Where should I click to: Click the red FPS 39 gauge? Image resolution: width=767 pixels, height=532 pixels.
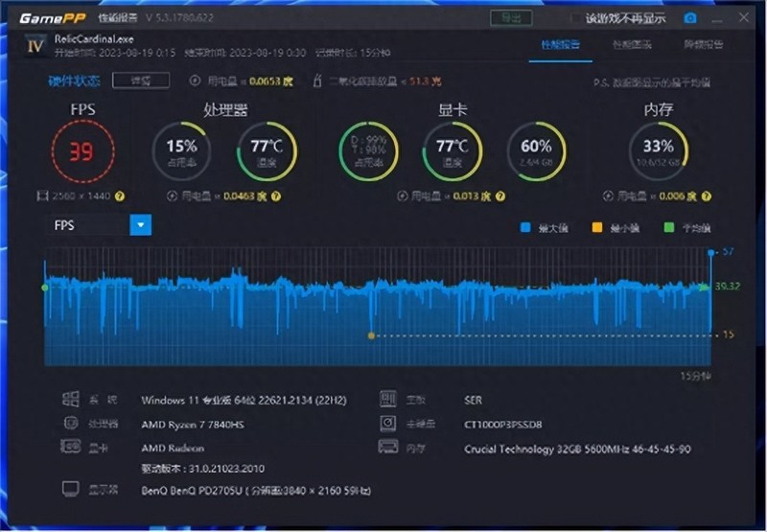82,151
